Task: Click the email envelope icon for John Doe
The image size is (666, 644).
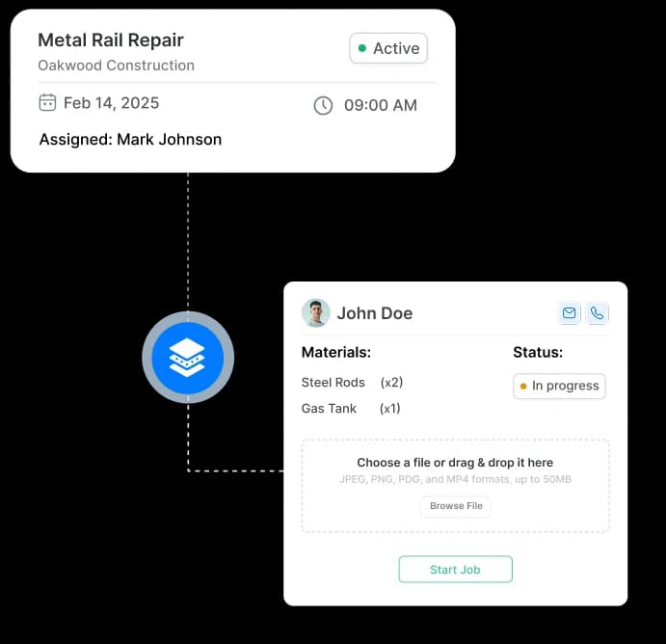Action: pyautogui.click(x=569, y=313)
